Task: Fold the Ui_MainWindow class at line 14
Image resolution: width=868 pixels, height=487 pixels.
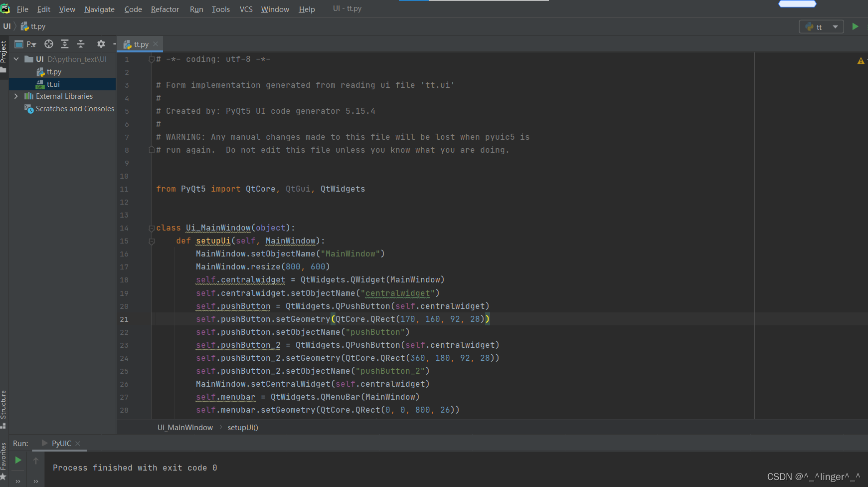Action: click(152, 228)
